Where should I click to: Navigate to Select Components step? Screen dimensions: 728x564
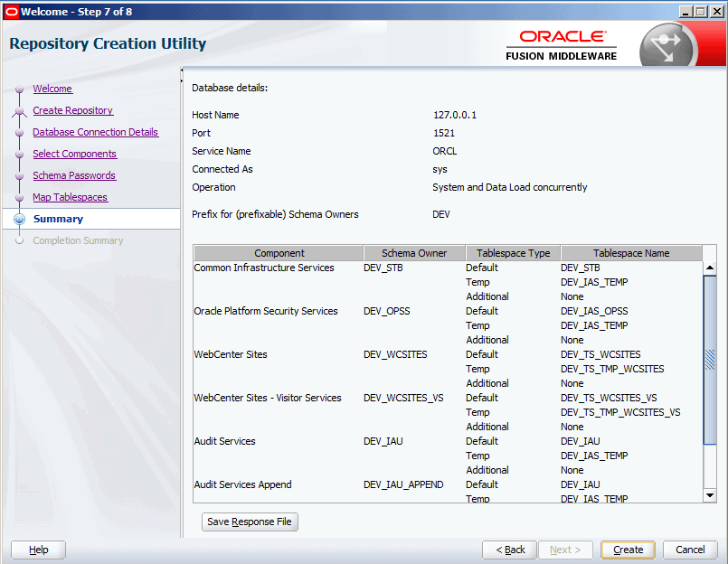tap(74, 154)
